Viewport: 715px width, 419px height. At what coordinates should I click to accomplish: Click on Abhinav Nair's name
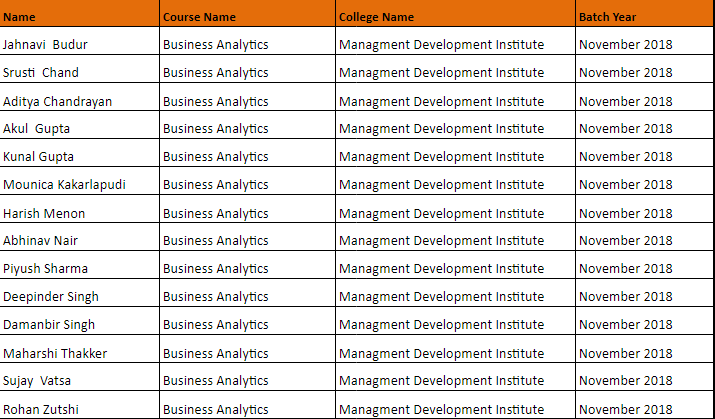pyautogui.click(x=40, y=240)
